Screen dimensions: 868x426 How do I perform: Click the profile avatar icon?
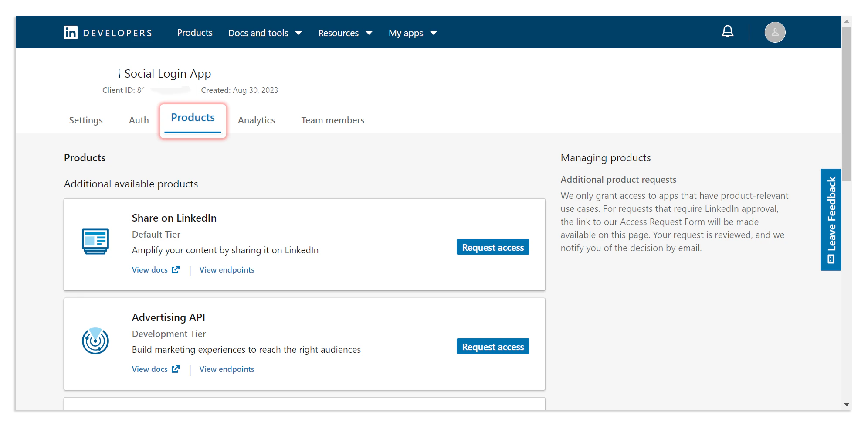click(775, 31)
